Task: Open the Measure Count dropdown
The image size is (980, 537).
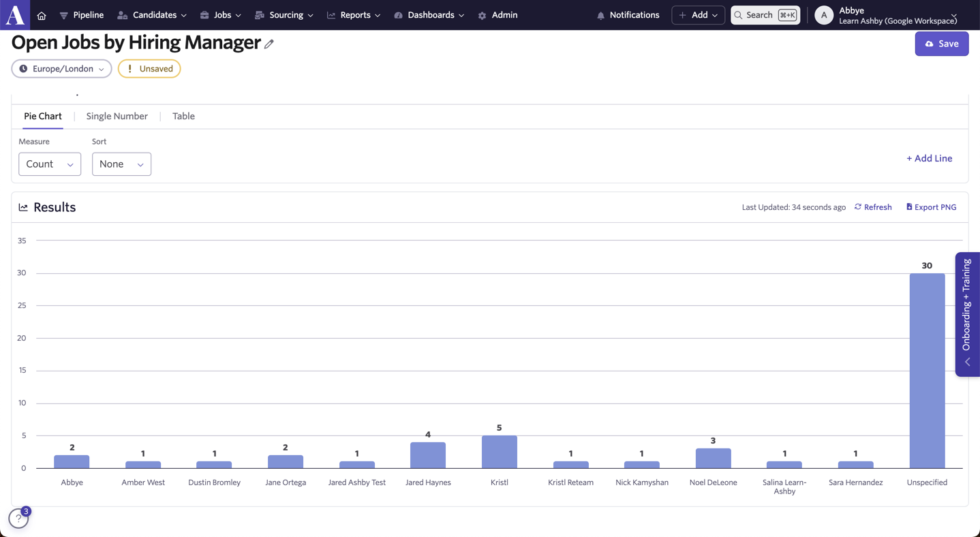Action: (50, 164)
